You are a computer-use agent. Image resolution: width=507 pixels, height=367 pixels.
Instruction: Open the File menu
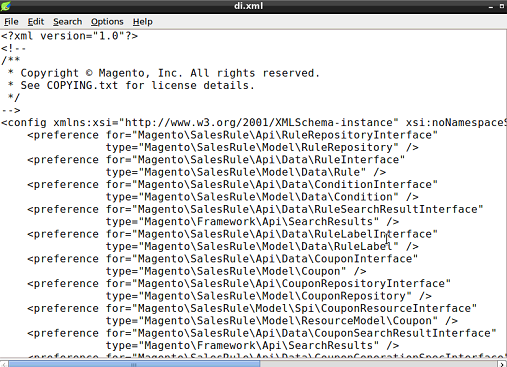click(x=11, y=22)
